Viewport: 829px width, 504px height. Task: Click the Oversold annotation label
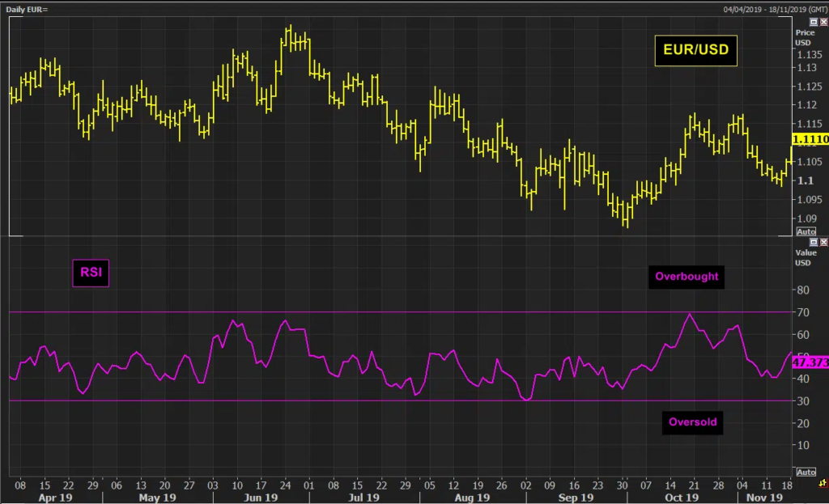[x=692, y=421]
